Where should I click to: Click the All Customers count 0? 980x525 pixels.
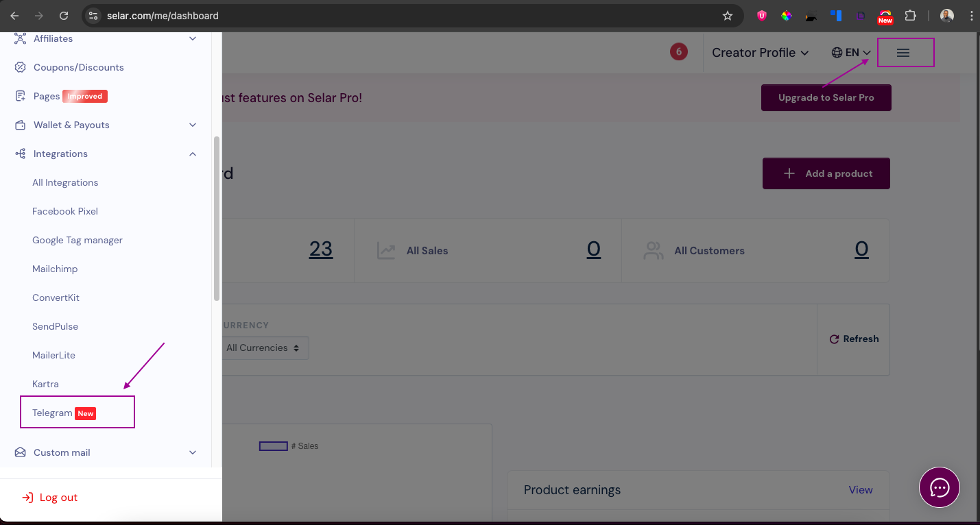click(x=861, y=249)
